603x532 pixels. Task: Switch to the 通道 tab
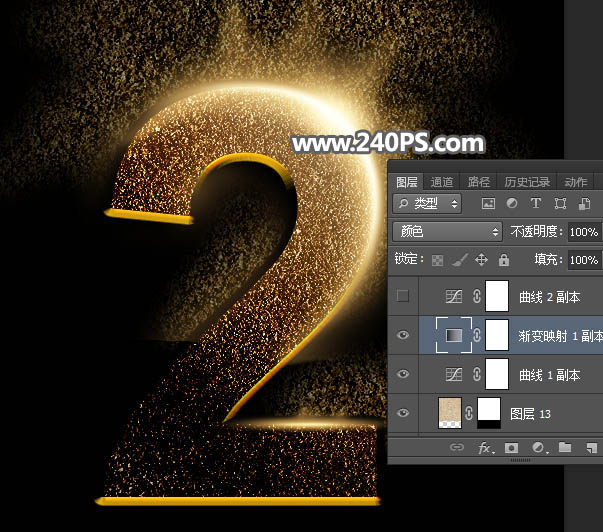pos(441,182)
